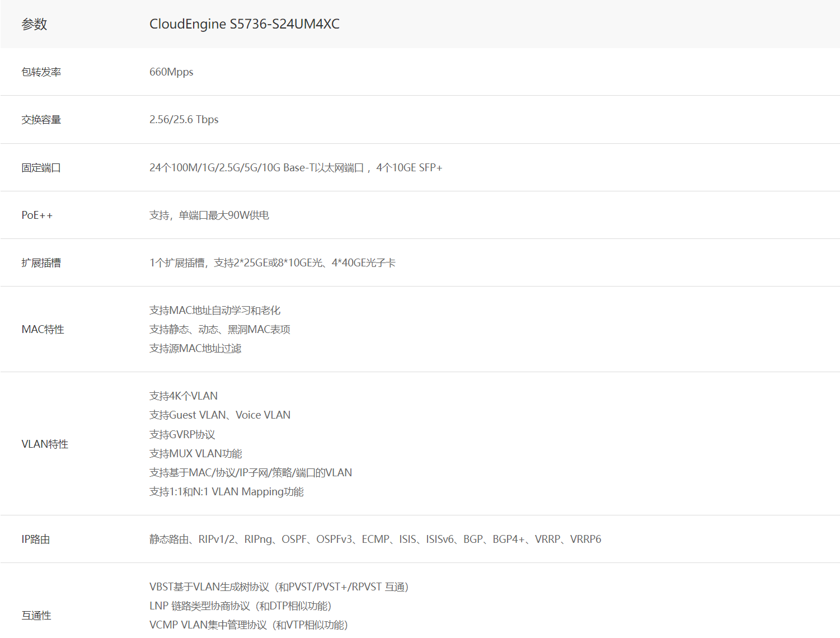Click the 包转发率 row label
This screenshot has width=840, height=638.
coord(41,72)
